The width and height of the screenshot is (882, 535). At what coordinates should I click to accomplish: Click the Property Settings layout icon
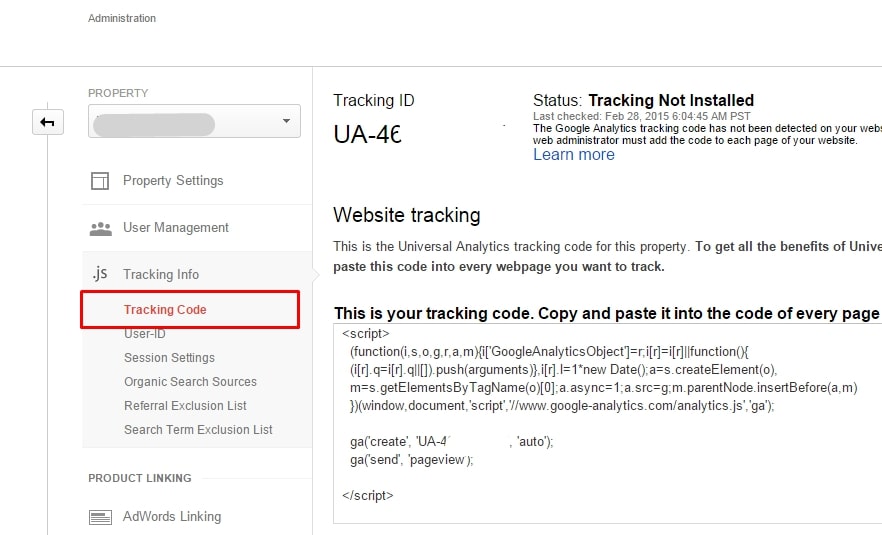point(100,181)
